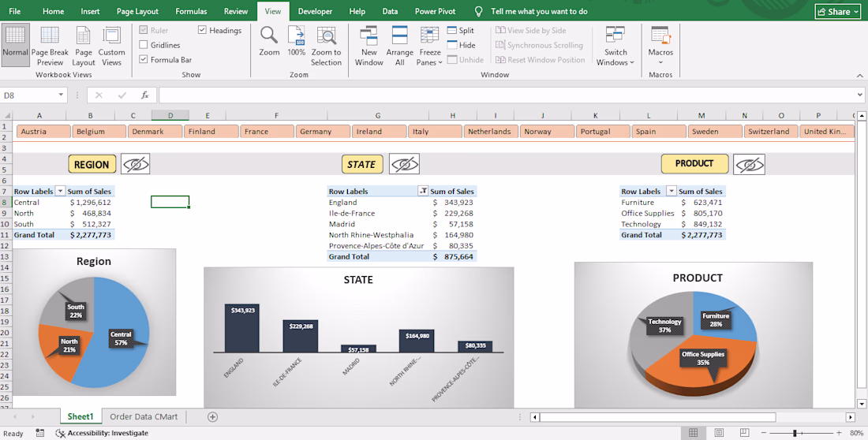The height and width of the screenshot is (440, 868).
Task: Split the worksheet window
Action: [461, 31]
